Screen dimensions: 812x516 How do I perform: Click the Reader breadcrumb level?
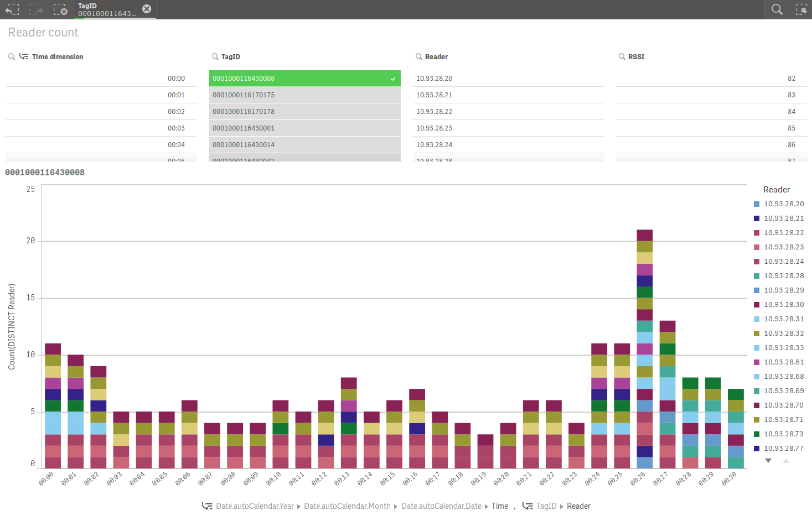tap(578, 506)
